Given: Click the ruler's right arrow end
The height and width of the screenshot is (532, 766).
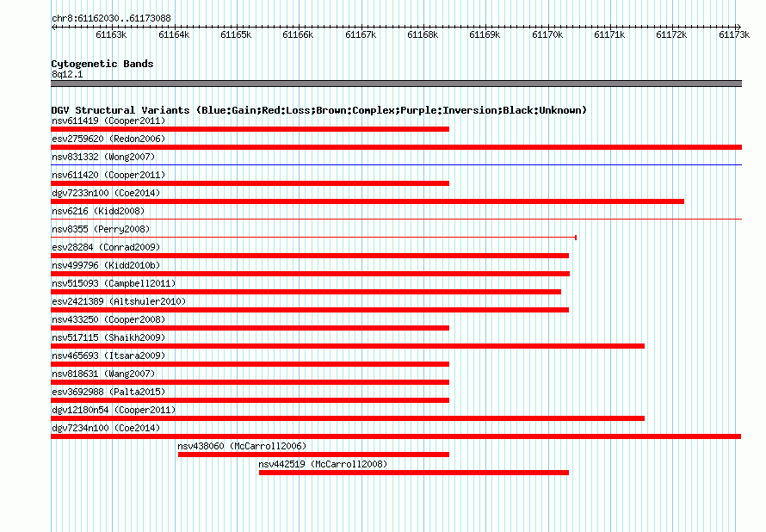Looking at the screenshot, I should pos(739,28).
